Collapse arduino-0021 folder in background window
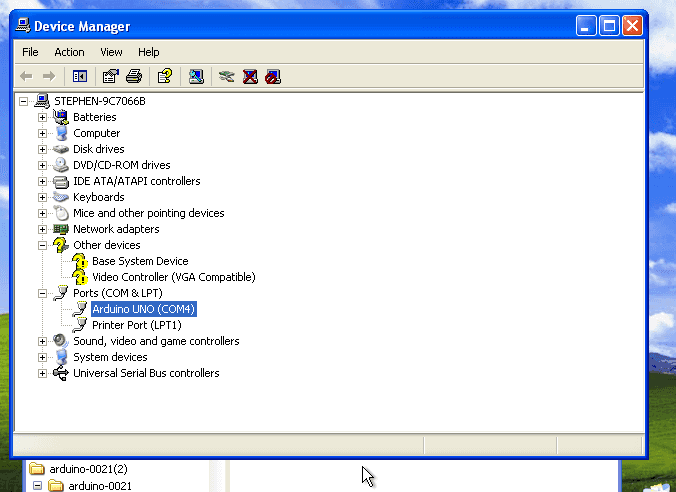The height and width of the screenshot is (492, 676). [x=38, y=486]
